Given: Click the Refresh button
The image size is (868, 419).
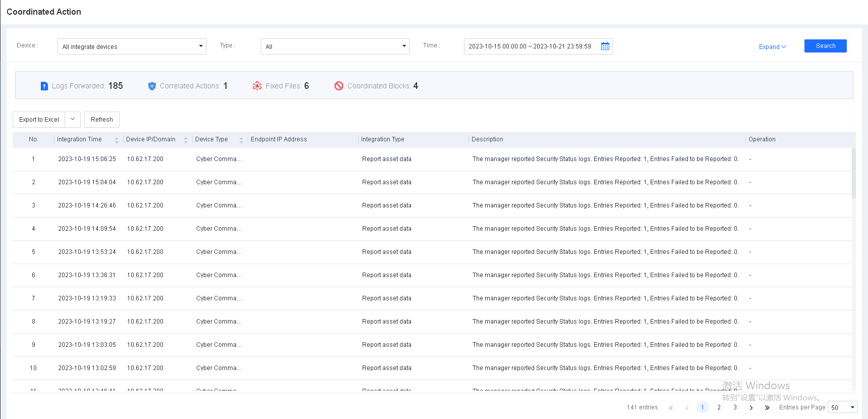Looking at the screenshot, I should click(102, 120).
